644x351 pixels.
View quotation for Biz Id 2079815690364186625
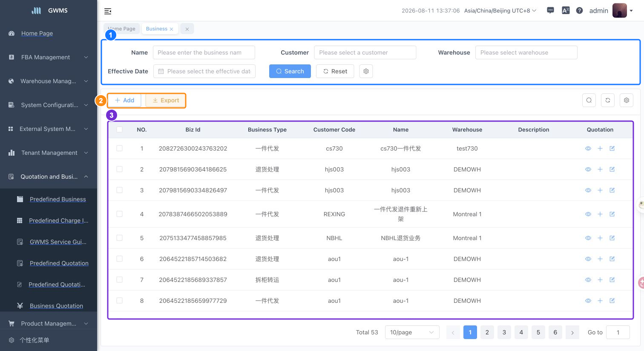point(588,169)
